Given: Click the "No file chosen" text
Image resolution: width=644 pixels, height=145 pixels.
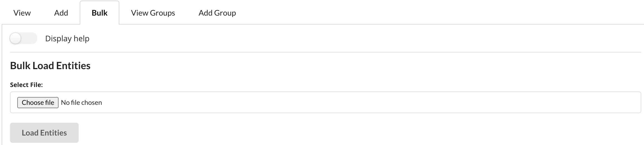Looking at the screenshot, I should [81, 103].
